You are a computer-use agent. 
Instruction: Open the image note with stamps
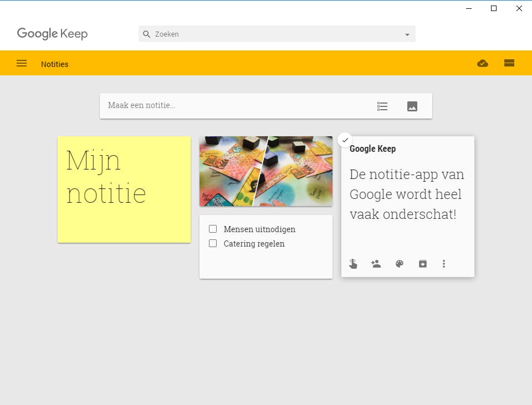pyautogui.click(x=266, y=171)
